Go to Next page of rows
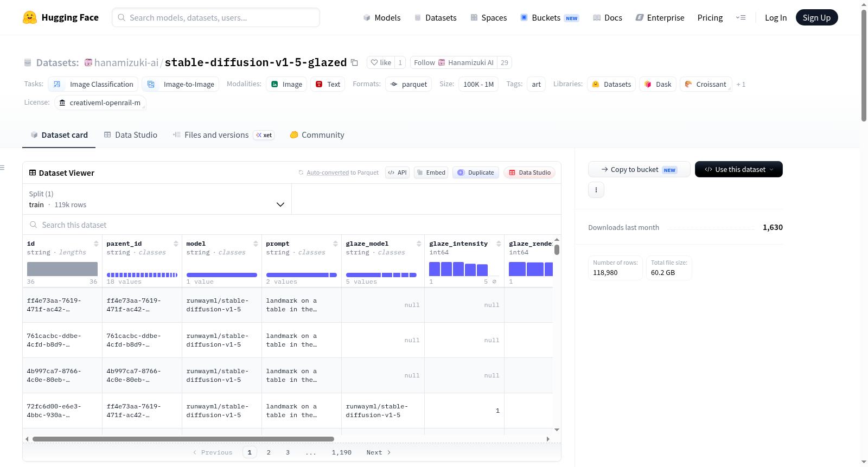 coord(379,452)
